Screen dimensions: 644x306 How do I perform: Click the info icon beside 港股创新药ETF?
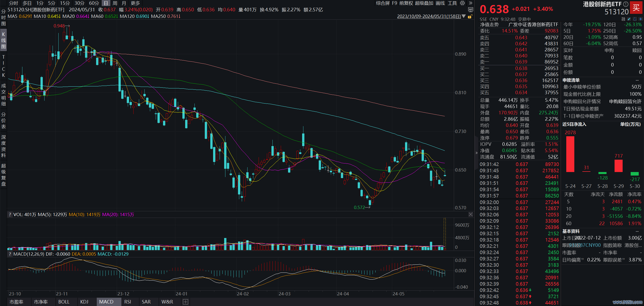coord(626,4)
